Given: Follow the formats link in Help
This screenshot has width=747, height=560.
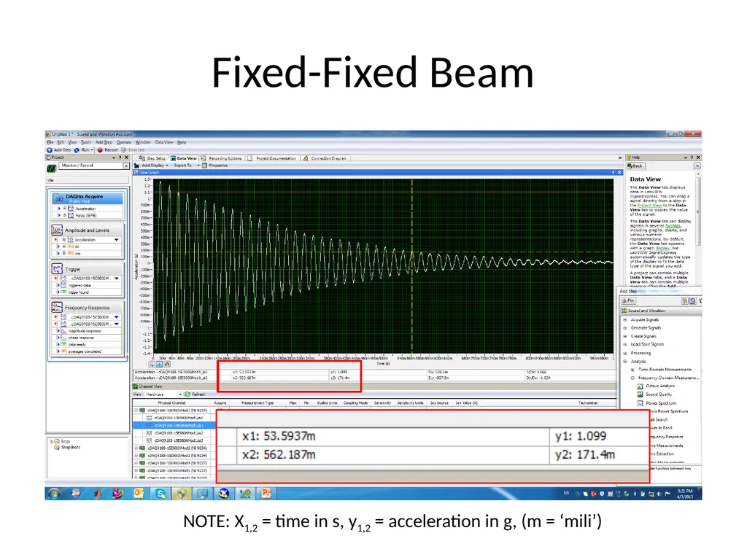Looking at the screenshot, I should pyautogui.click(x=673, y=226).
